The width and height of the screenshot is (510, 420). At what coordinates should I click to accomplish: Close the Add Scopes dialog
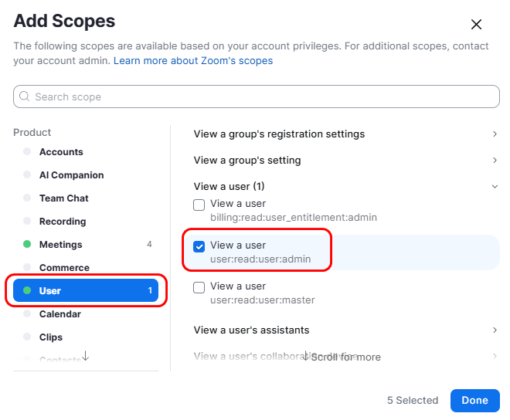pyautogui.click(x=476, y=25)
